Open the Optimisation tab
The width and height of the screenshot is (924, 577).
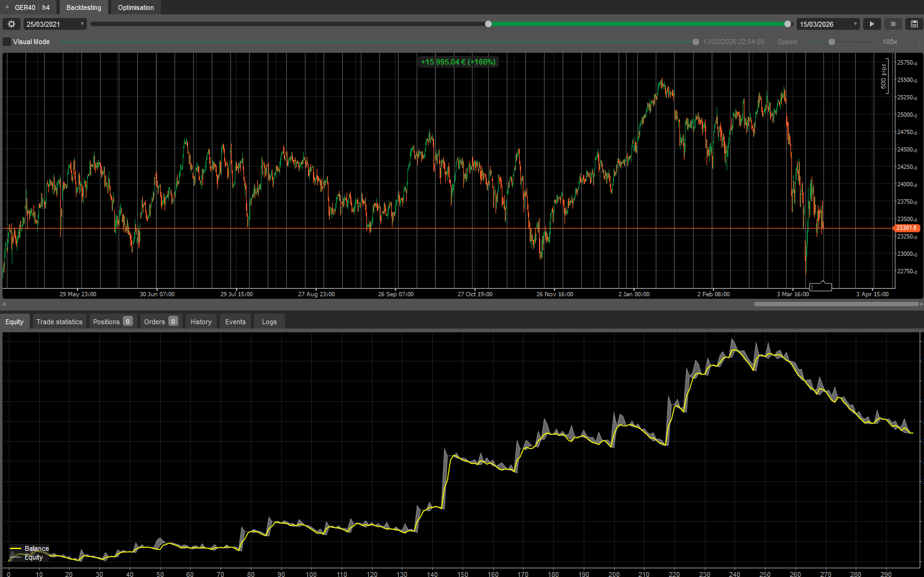point(135,7)
